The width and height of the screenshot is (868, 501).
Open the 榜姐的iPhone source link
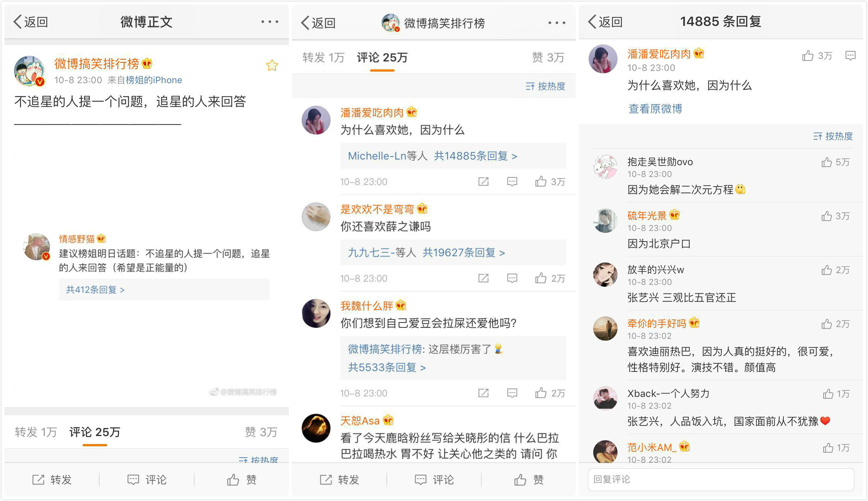tap(154, 80)
